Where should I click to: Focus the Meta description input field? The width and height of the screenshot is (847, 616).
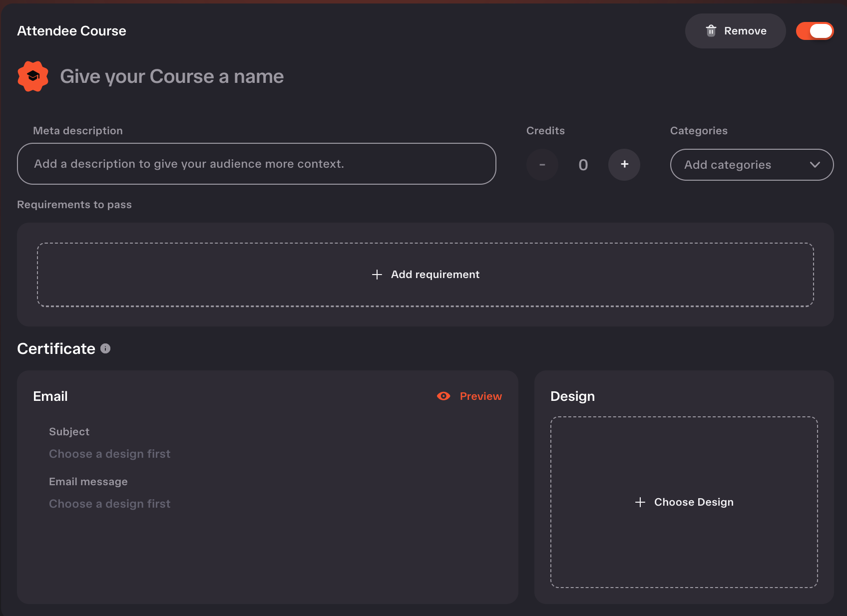(x=257, y=164)
